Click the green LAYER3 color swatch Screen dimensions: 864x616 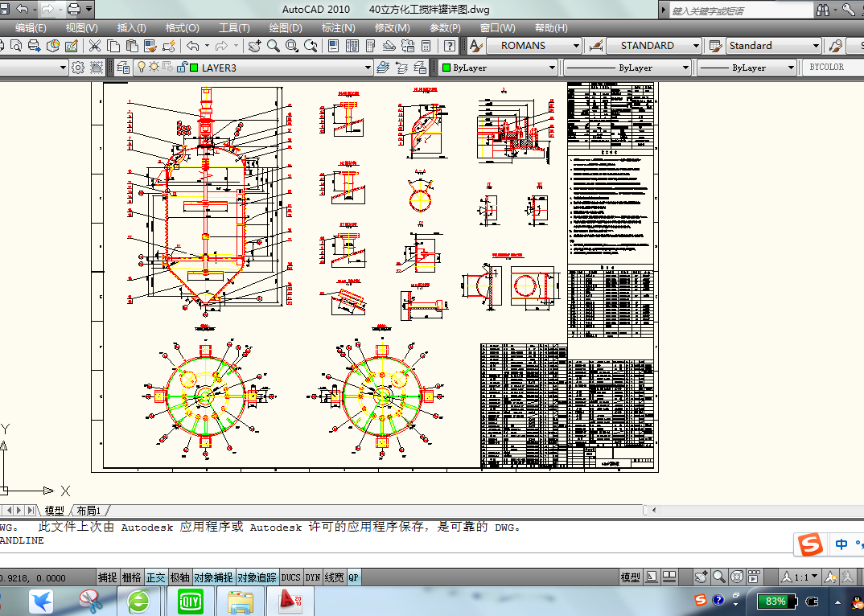coord(192,68)
